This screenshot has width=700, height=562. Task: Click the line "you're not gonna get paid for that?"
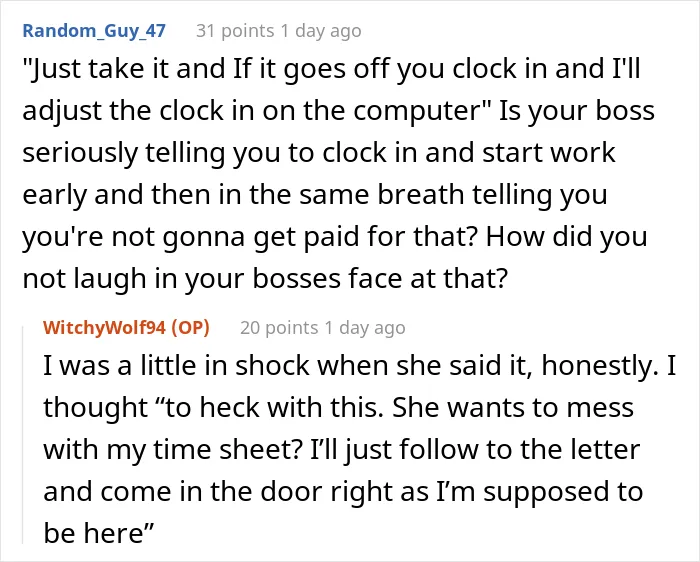[334, 237]
